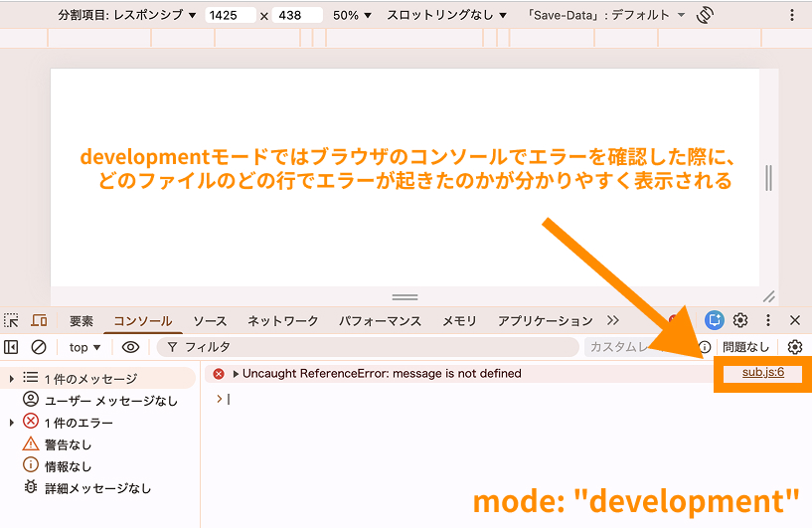Open the top context dropdown
This screenshot has height=528, width=812.
[84, 347]
